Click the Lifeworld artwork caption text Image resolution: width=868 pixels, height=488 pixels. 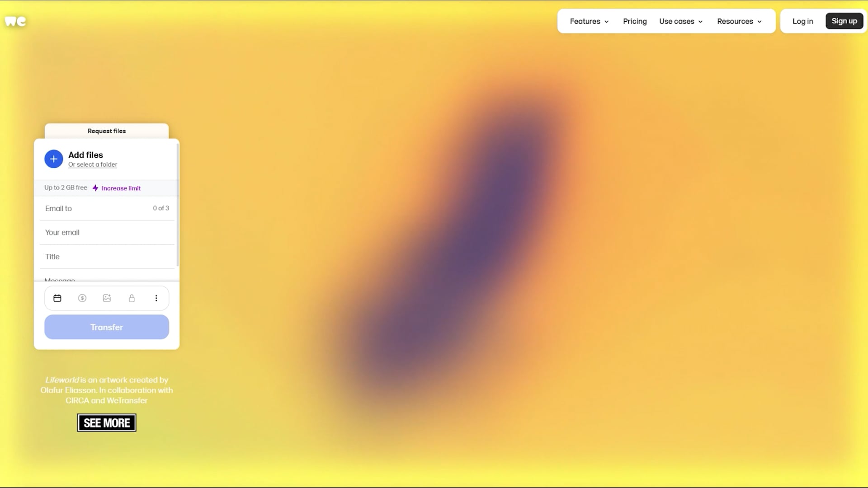coord(107,390)
